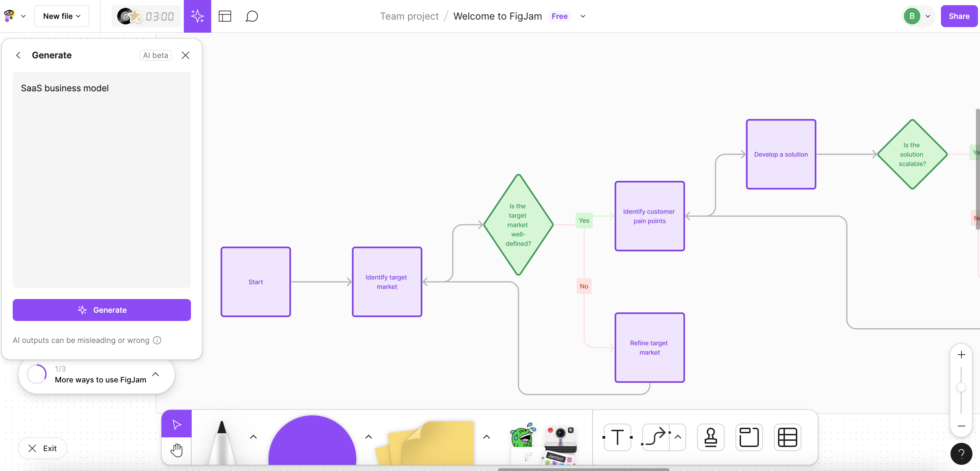Click the Share button

958,16
